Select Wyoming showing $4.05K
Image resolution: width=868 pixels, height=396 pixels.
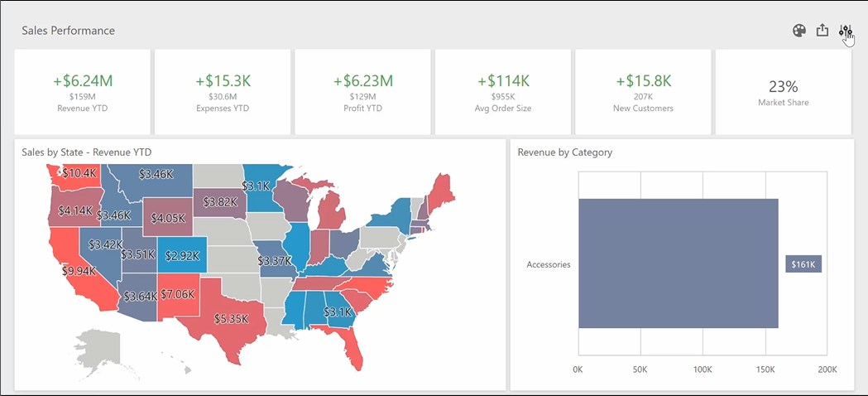[167, 217]
